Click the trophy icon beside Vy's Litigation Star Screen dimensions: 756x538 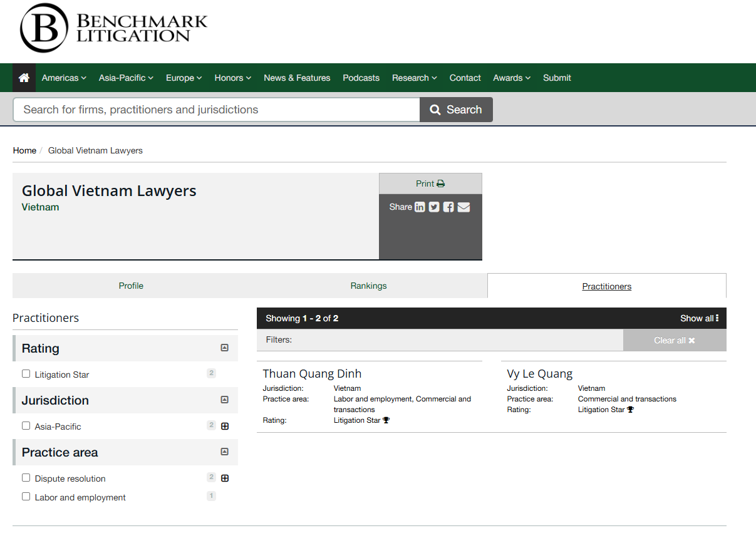(x=630, y=410)
